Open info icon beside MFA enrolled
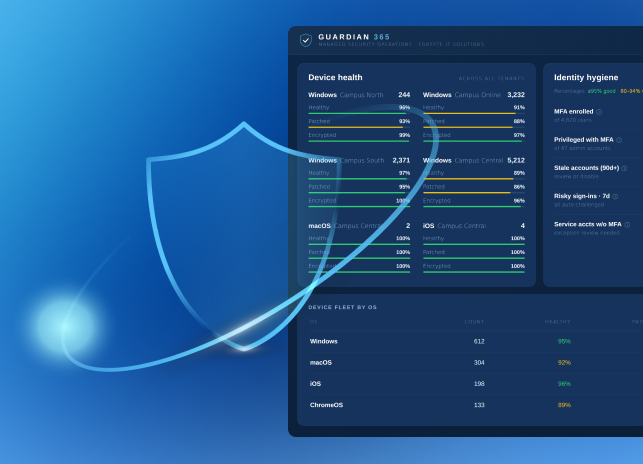The height and width of the screenshot is (464, 643). coord(599,112)
